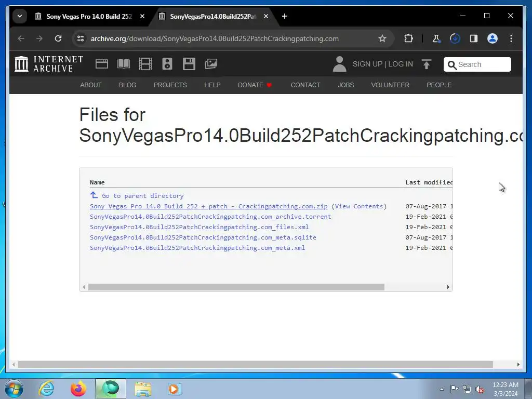Focus the Internet Archive Search box
The height and width of the screenshot is (399, 532).
pos(477,64)
